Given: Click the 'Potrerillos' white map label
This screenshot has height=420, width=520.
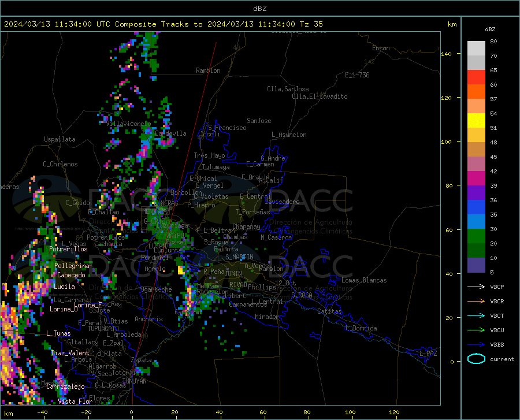Looking at the screenshot, I should point(68,249).
